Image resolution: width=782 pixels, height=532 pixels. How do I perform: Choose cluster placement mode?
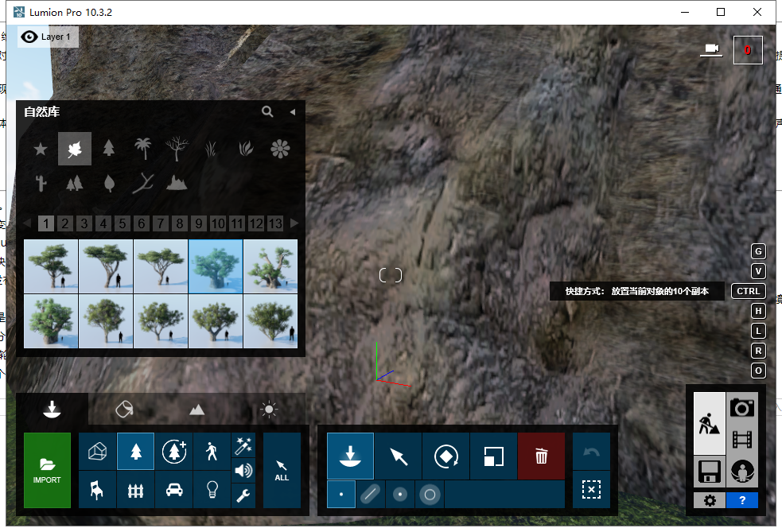point(400,494)
